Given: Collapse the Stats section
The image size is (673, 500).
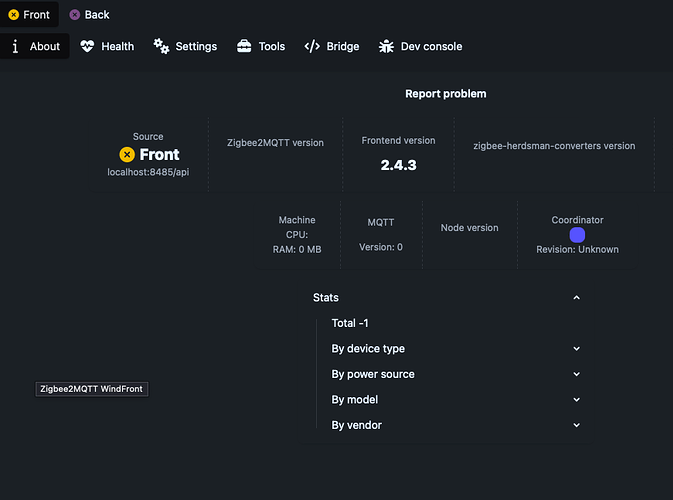Looking at the screenshot, I should pyautogui.click(x=576, y=298).
